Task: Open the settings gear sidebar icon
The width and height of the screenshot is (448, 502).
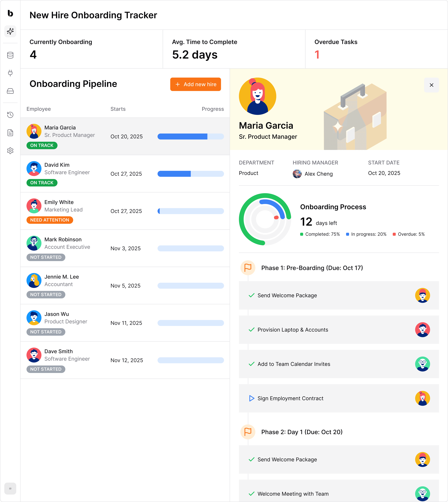Action: pyautogui.click(x=10, y=150)
